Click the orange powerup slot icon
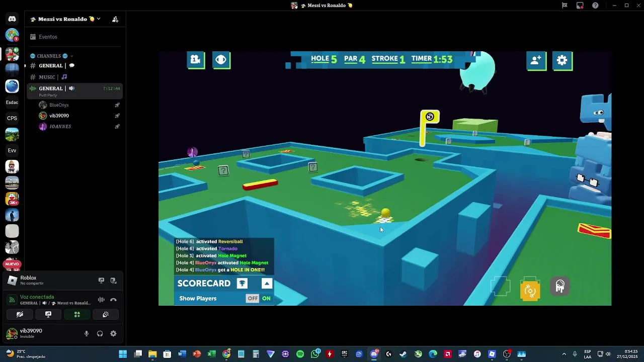This screenshot has height=362, width=644. pyautogui.click(x=530, y=290)
